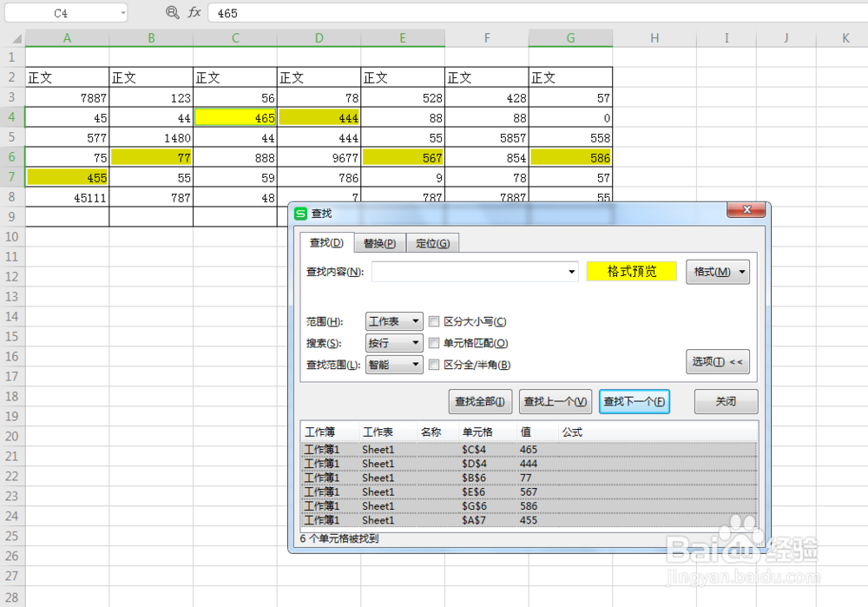
Task: Select the result row for $B$6
Action: point(529,478)
